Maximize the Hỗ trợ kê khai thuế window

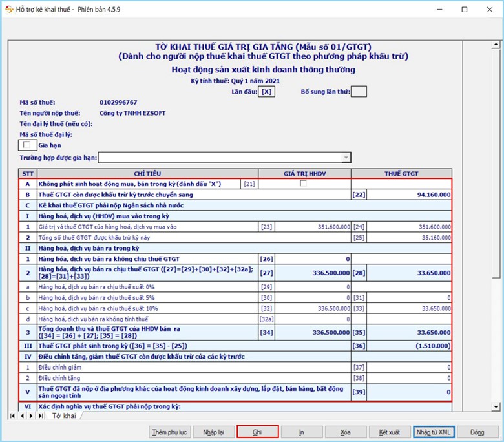click(x=464, y=10)
